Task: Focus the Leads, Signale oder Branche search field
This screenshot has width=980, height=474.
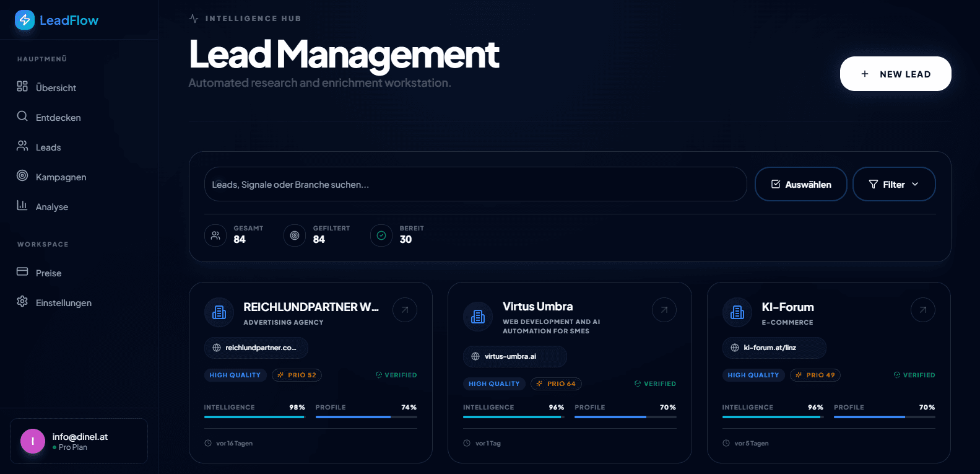Action: (475, 184)
